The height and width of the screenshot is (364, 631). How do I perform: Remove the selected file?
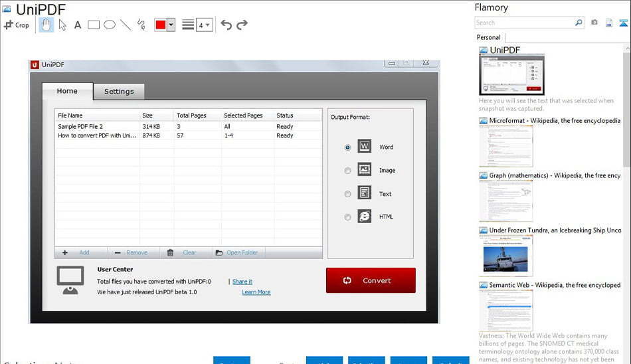[134, 252]
